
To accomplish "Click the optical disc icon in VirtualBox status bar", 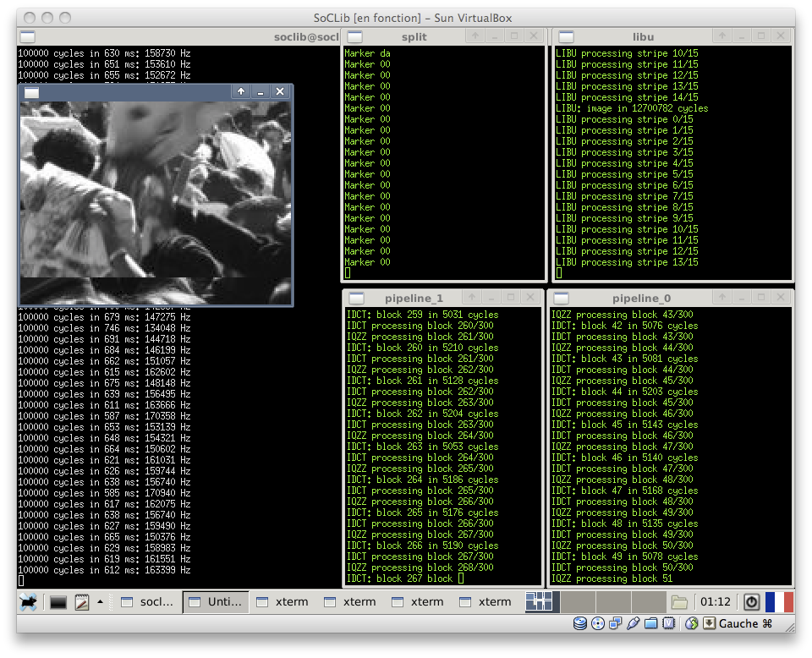I will coord(597,623).
